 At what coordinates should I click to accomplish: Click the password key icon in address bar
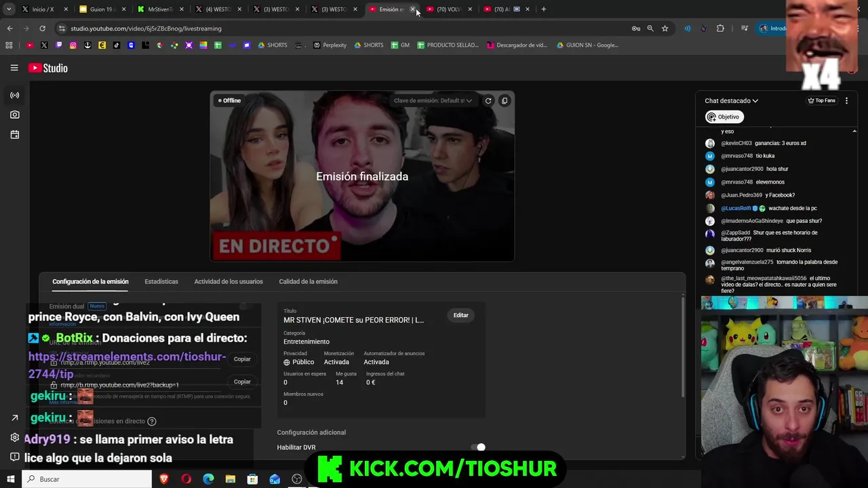tap(636, 28)
